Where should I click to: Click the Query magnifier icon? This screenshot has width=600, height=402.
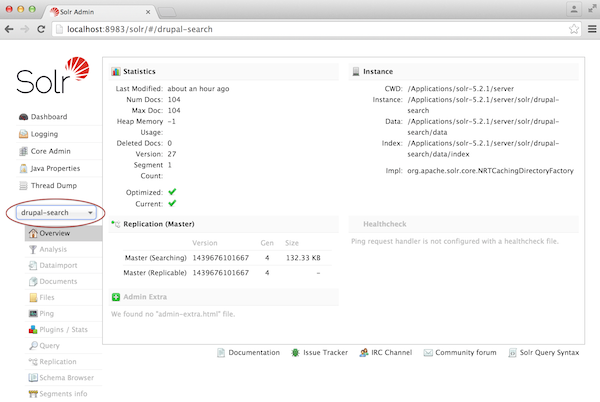[33, 345]
